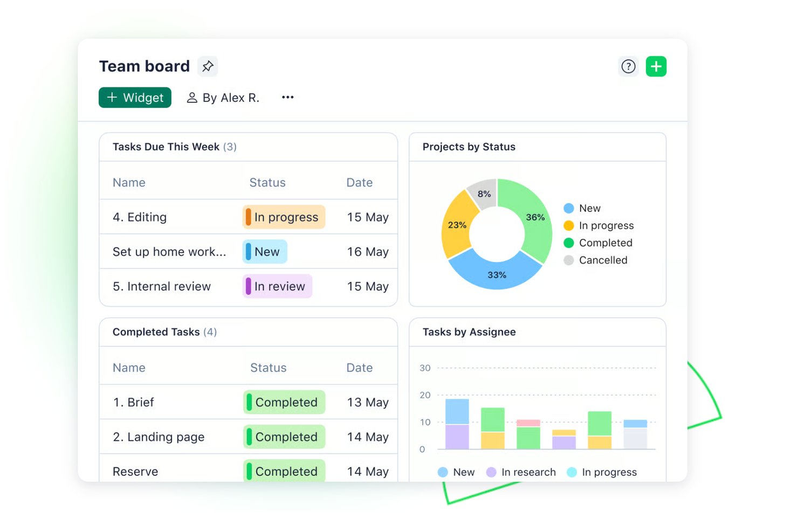Click the 14 May date for Landing page
The height and width of the screenshot is (532, 798).
(x=368, y=437)
